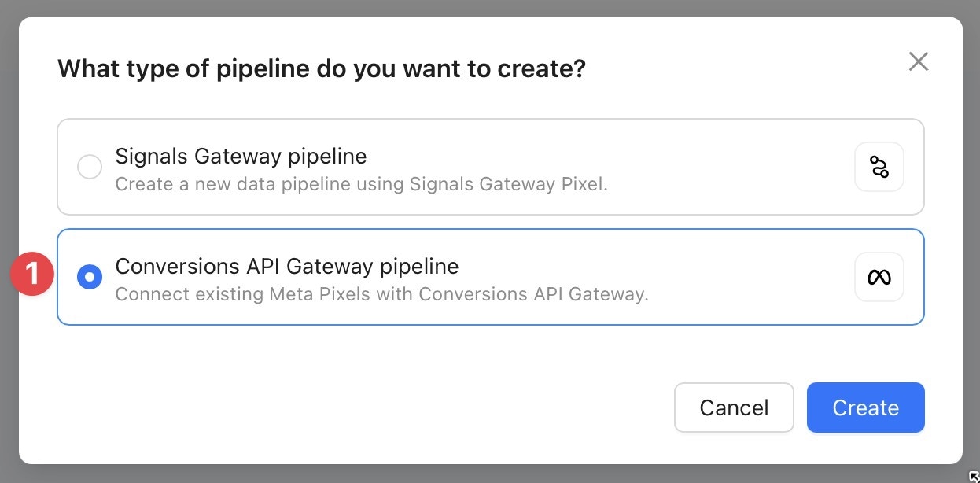Image resolution: width=980 pixels, height=483 pixels.
Task: Click the infinity icon beside Conversions API Gateway
Action: (879, 277)
